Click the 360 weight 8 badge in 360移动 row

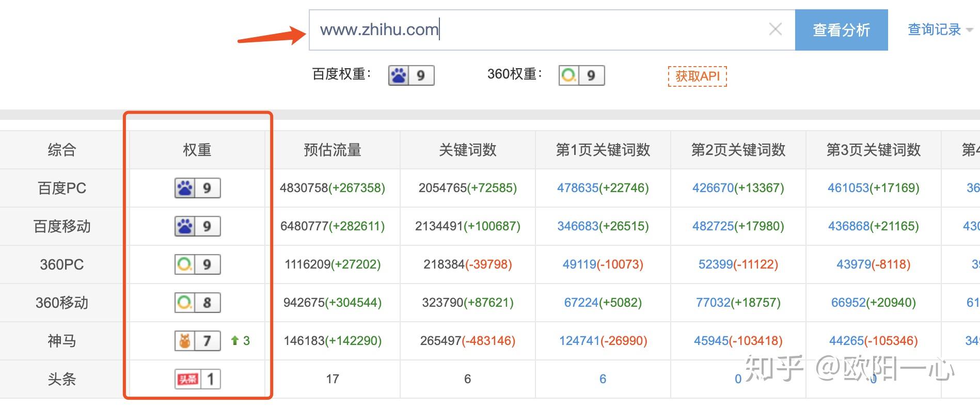pyautogui.click(x=197, y=303)
